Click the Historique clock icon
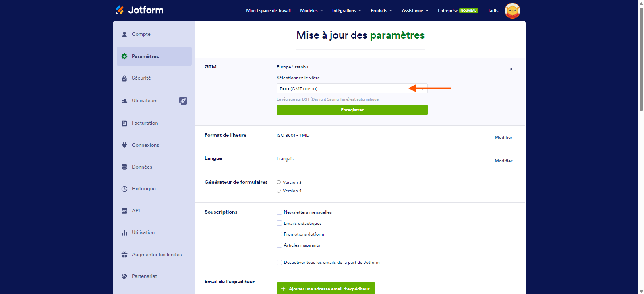The width and height of the screenshot is (644, 294). coord(124,189)
